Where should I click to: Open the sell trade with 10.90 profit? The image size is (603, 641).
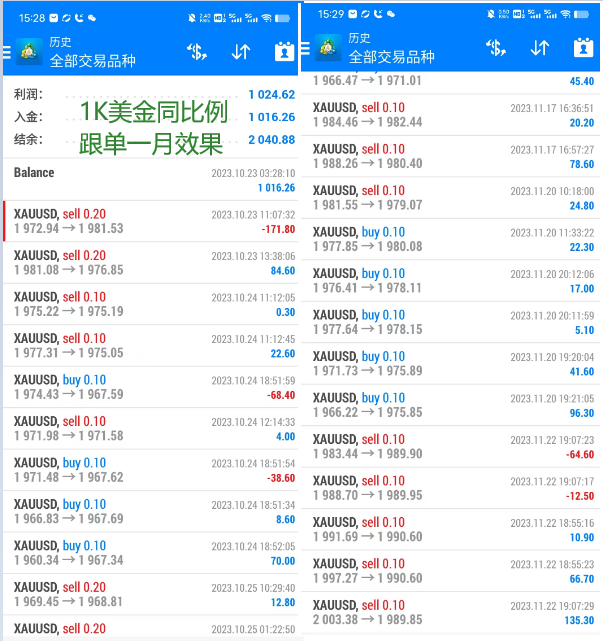coord(451,529)
